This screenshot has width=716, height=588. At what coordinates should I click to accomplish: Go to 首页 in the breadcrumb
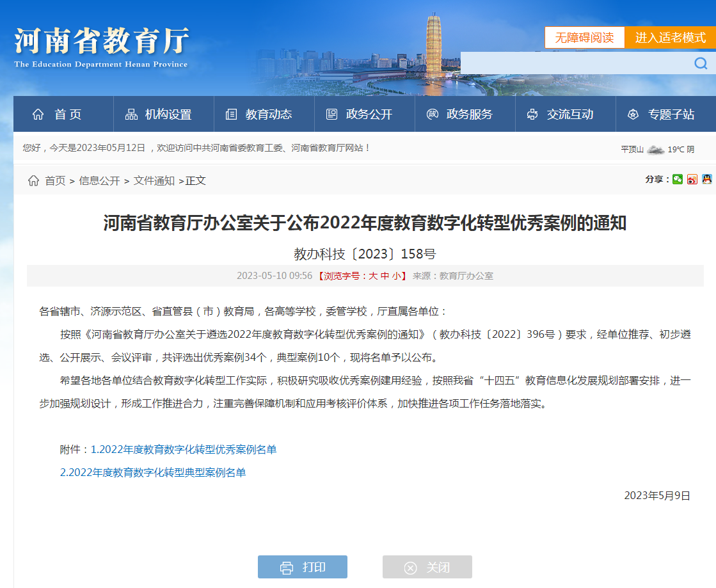point(55,181)
